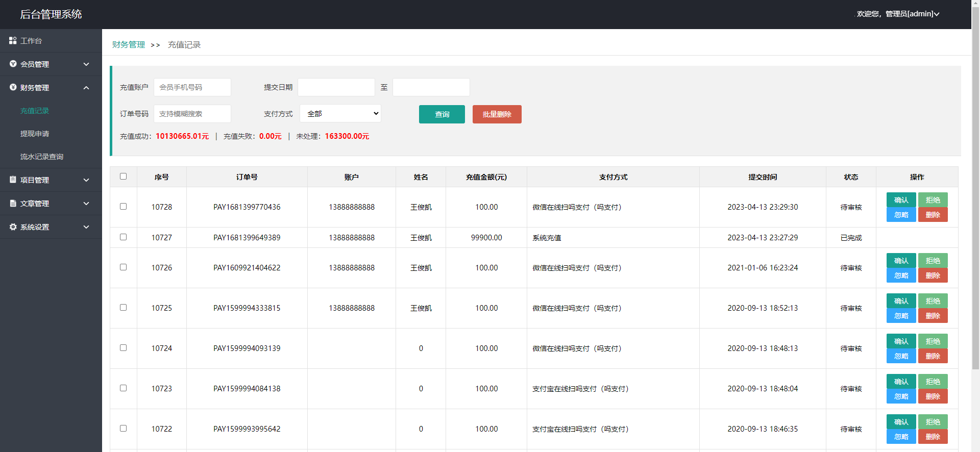Click 忽略 for order 10728
The height and width of the screenshot is (452, 980).
pyautogui.click(x=901, y=215)
